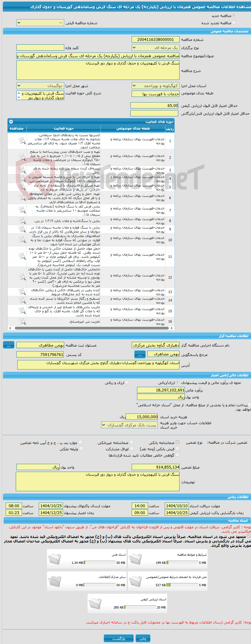
Task: Click متن قرارداد size progress bar
Action: coord(182,585)
